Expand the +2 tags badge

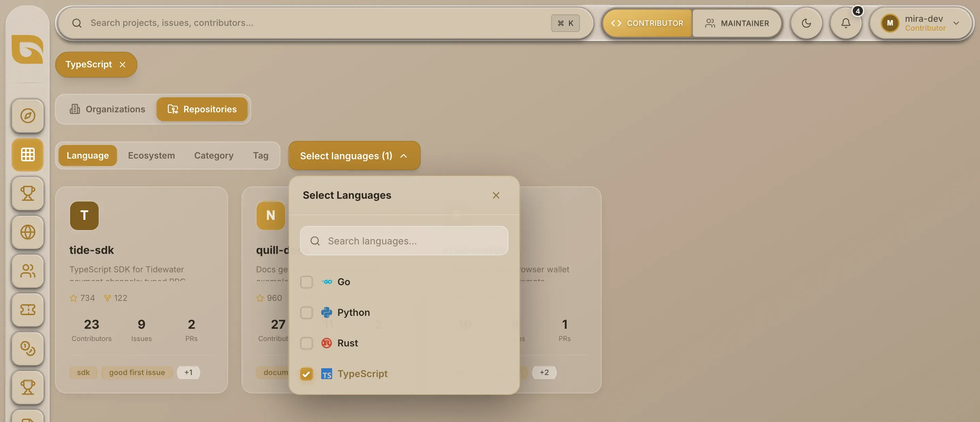click(544, 373)
